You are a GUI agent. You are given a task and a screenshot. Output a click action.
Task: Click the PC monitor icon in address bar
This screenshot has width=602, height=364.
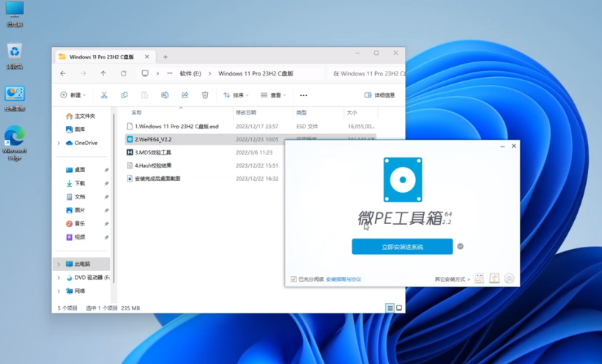pyautogui.click(x=145, y=73)
